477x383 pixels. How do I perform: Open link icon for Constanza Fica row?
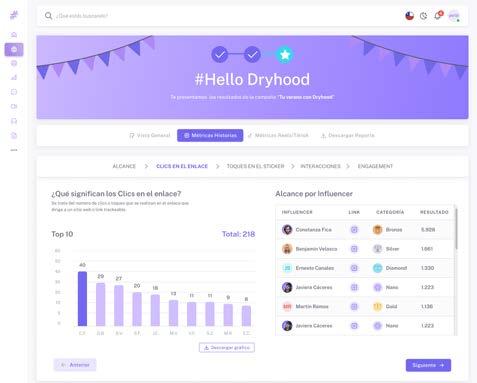coord(354,230)
